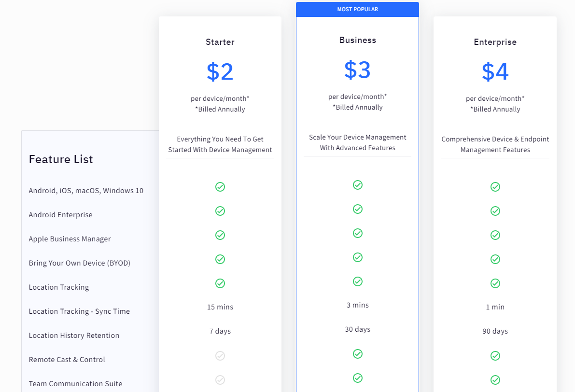The height and width of the screenshot is (392, 575).
Task: Click the MOST POPULAR banner above Business
Action: tap(358, 9)
